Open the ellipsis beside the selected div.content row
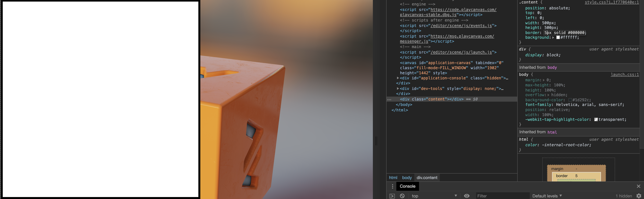The height and width of the screenshot is (199, 644). click(389, 100)
